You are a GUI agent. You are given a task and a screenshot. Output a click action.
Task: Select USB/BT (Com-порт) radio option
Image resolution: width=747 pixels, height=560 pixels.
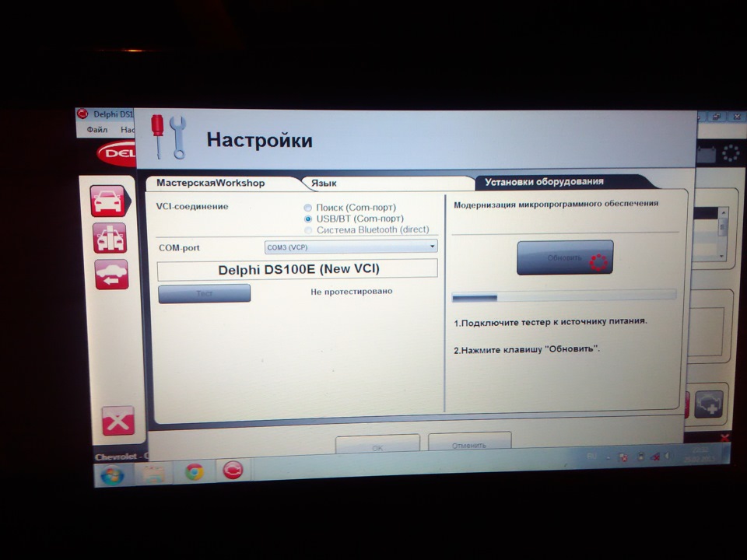[354, 219]
